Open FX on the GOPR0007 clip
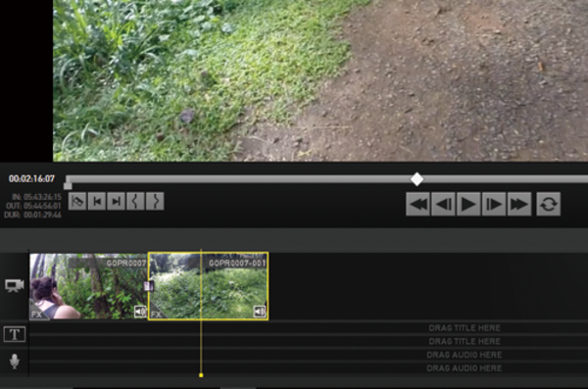This screenshot has width=588, height=389. [x=37, y=315]
